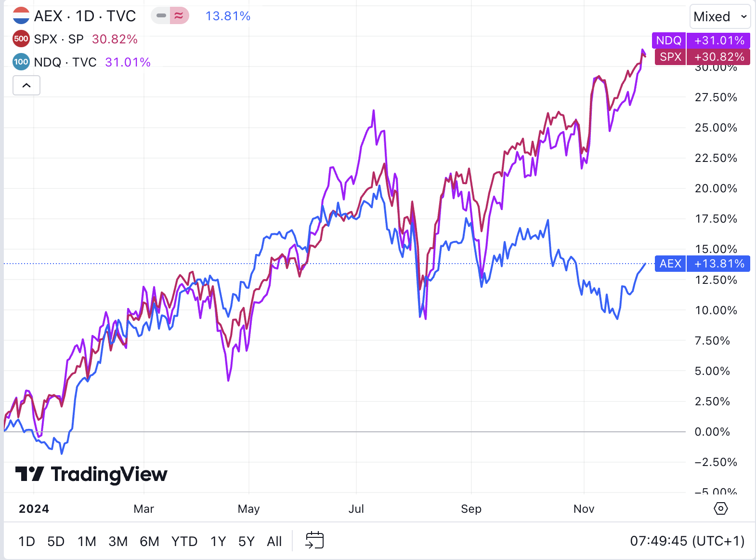Click the blue AEX +13.81% price label
The image size is (756, 560).
702,264
